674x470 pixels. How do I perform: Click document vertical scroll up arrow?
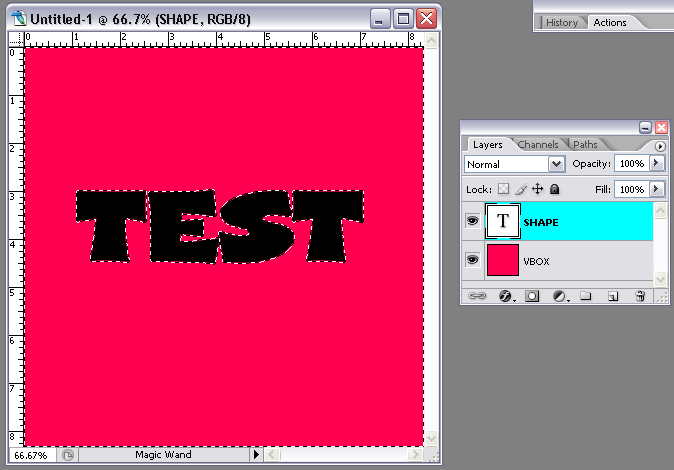pyautogui.click(x=431, y=40)
